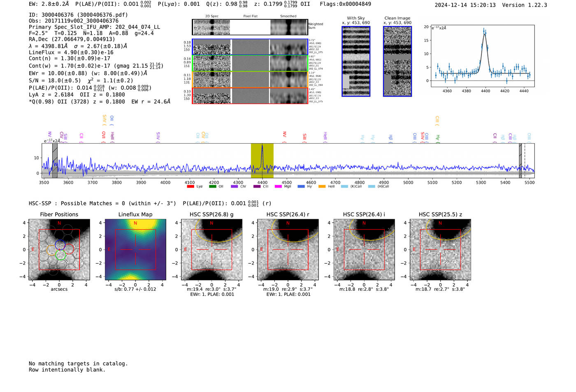
Task: Click the timestamp 2024-12-14 15:20:13
Action: (x=465, y=5)
